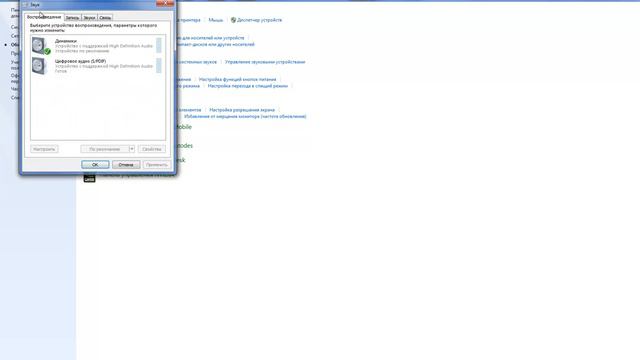Click the для носителей или устройств link

tap(210, 38)
